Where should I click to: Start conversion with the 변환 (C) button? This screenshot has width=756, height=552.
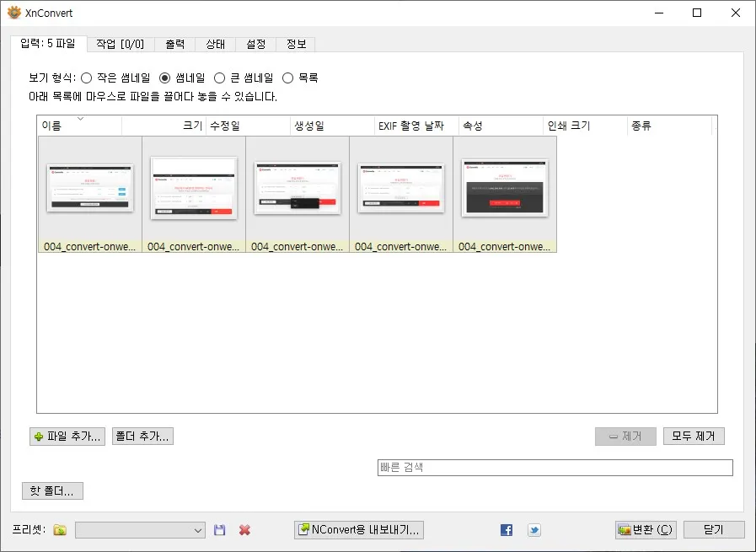click(646, 530)
